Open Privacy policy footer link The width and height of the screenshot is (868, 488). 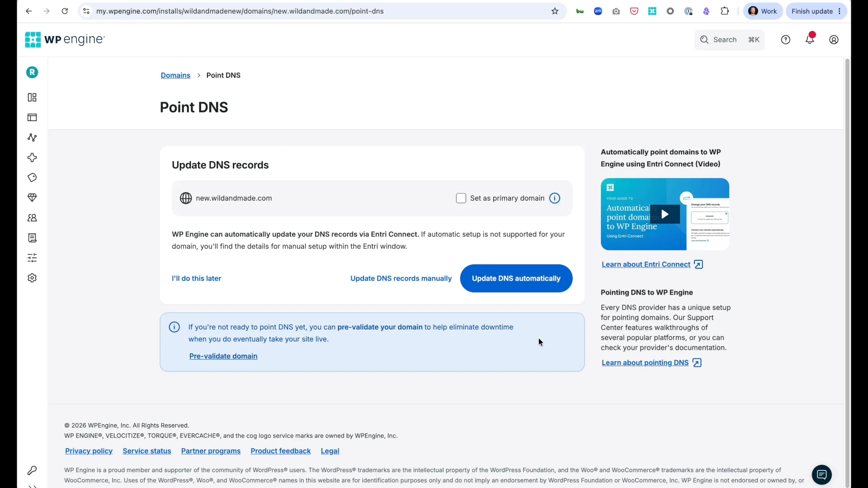(89, 451)
